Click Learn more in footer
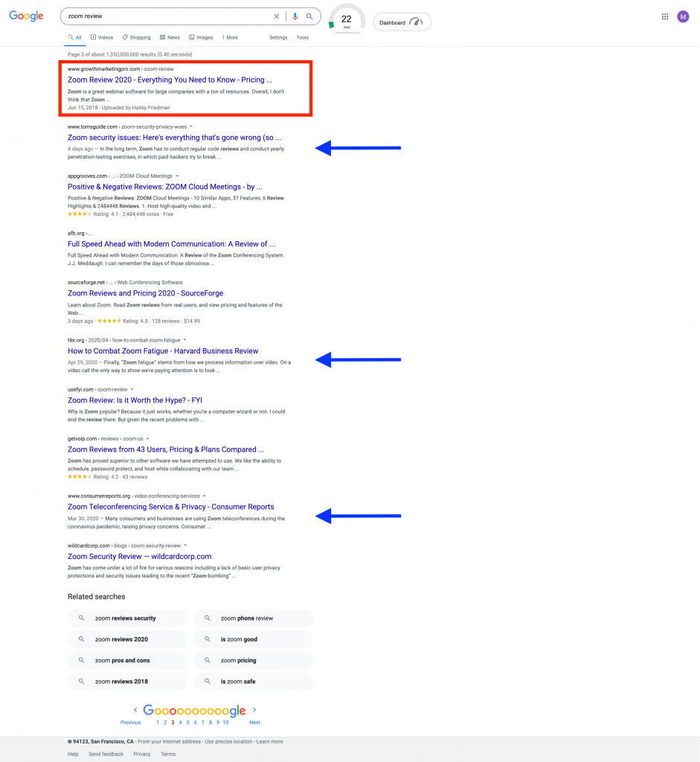 tap(269, 742)
